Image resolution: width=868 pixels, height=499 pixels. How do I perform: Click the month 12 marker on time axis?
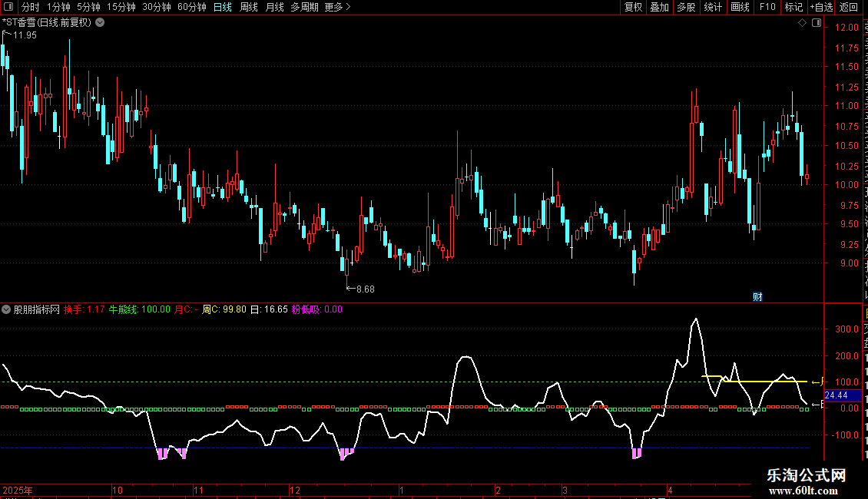coord(295,491)
